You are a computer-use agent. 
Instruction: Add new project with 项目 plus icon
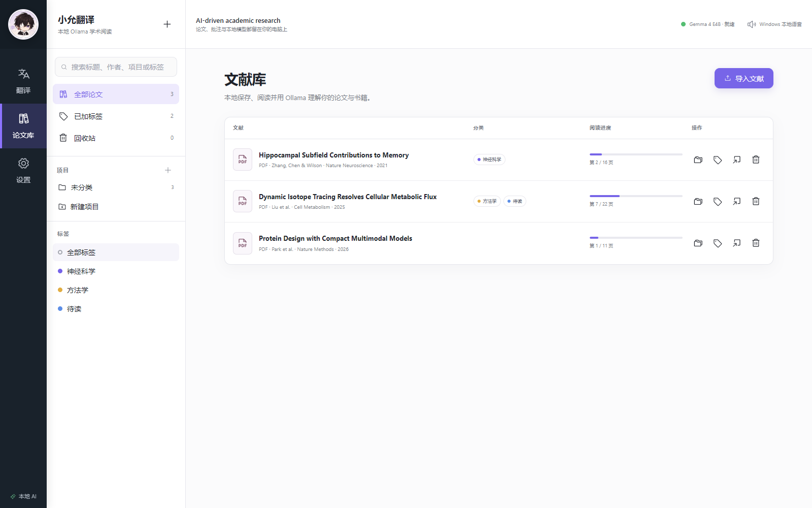click(x=168, y=170)
